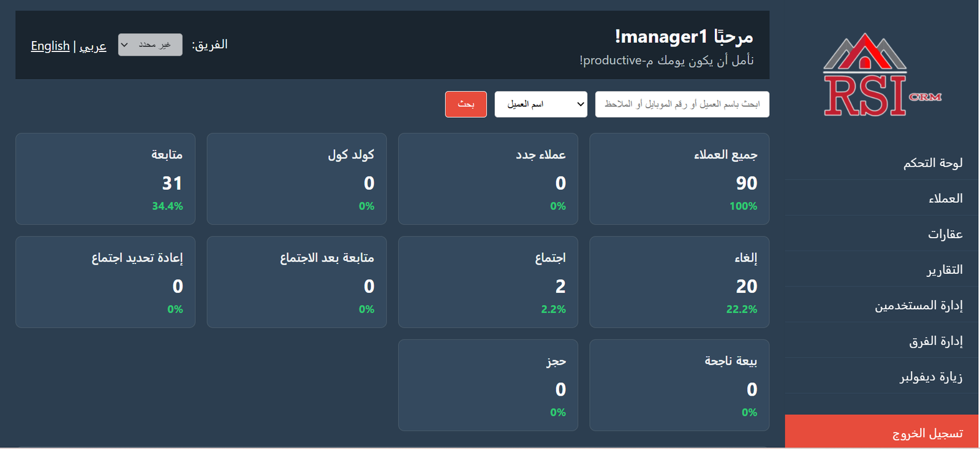This screenshot has width=980, height=449.
Task: Open the جميع العملاء statistics card
Action: click(679, 179)
